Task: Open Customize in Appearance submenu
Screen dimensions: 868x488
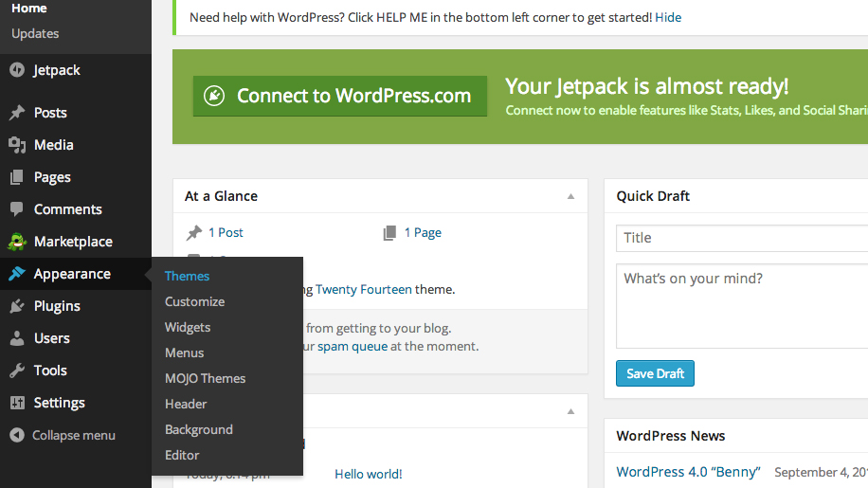Action: [195, 301]
